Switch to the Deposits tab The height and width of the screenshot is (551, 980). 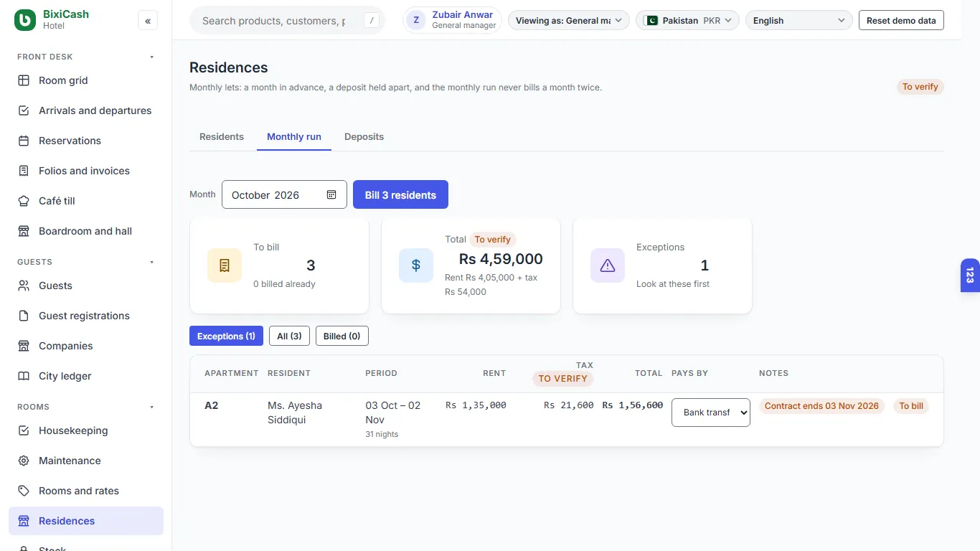pyautogui.click(x=364, y=136)
